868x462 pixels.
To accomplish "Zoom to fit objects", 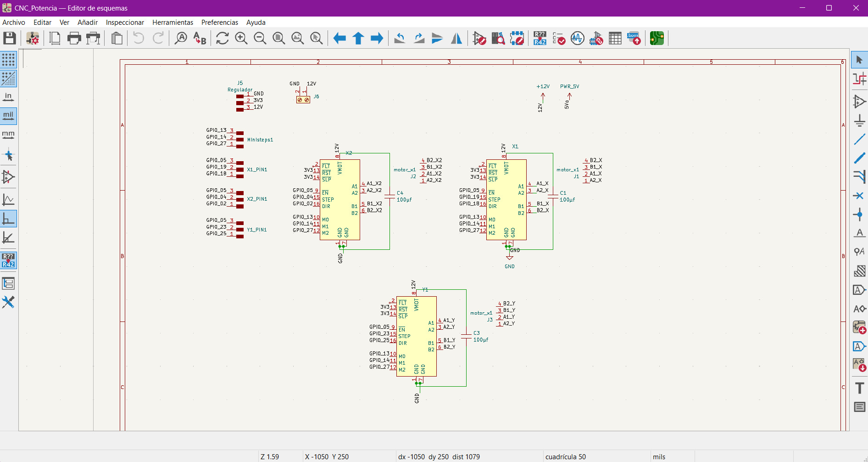I will (x=298, y=38).
